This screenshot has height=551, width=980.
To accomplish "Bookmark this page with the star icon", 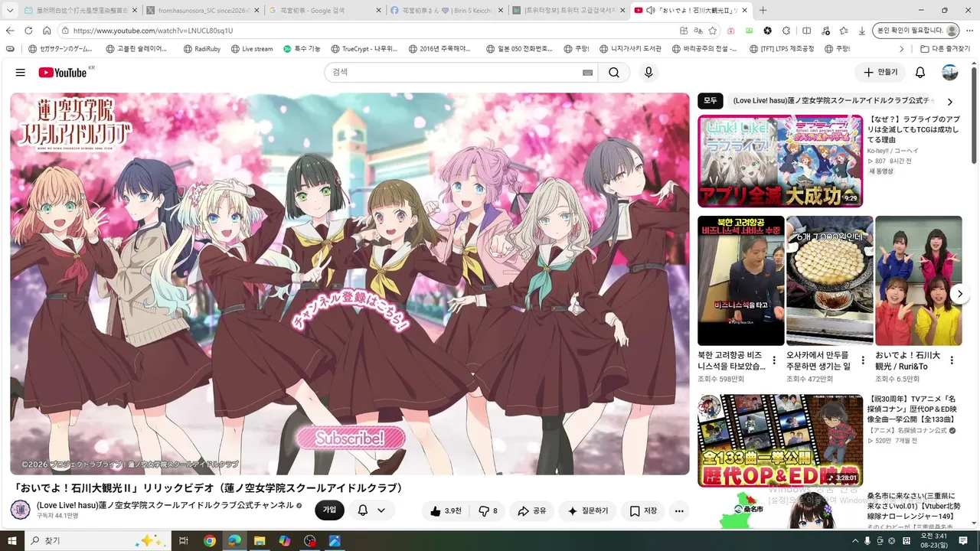I will pos(713,31).
